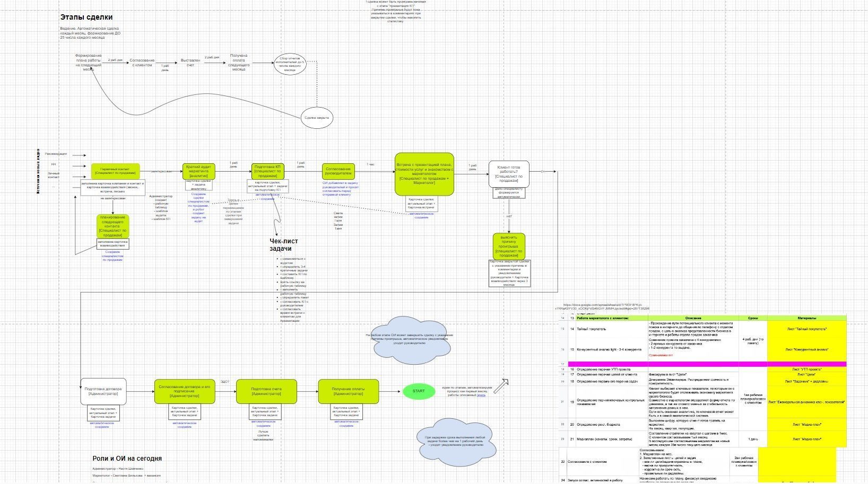Click "Согласование с клиентом" in the top monthly flow
Screen dimensions: 868x484
coord(142,63)
